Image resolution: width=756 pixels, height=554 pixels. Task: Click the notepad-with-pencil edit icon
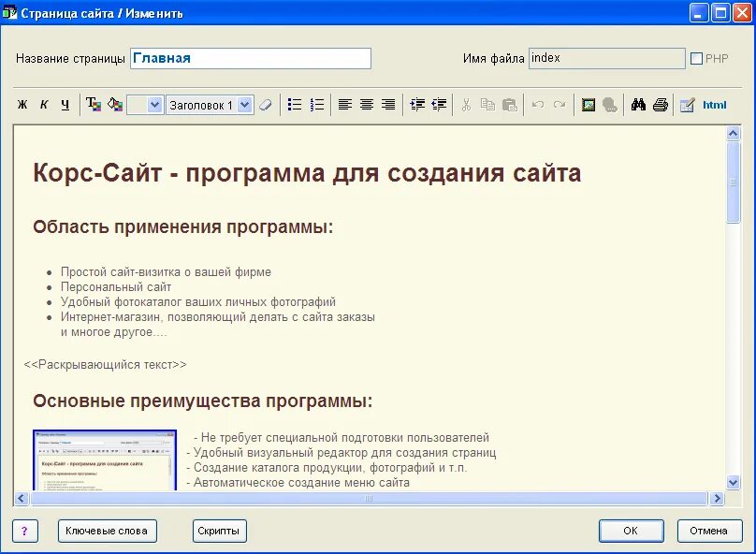tap(688, 105)
